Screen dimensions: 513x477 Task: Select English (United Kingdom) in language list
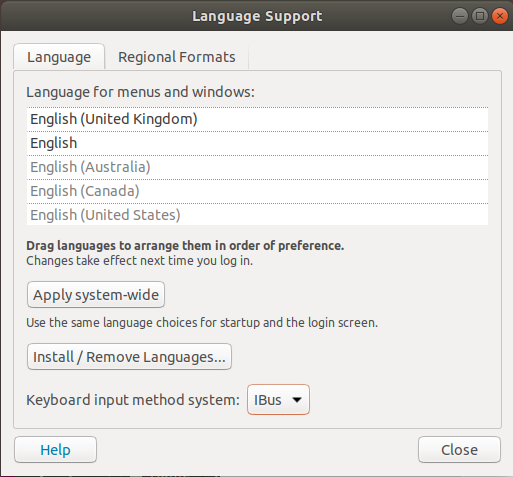(x=257, y=119)
